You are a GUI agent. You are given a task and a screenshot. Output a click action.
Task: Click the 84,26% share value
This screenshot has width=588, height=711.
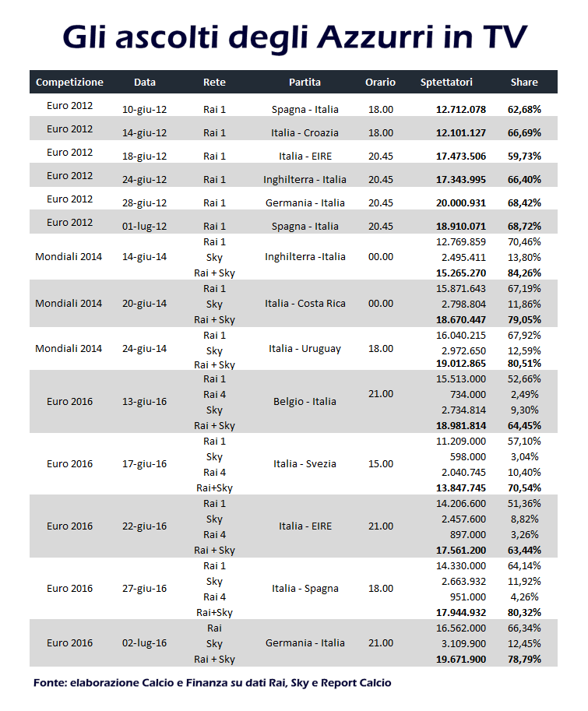click(524, 273)
